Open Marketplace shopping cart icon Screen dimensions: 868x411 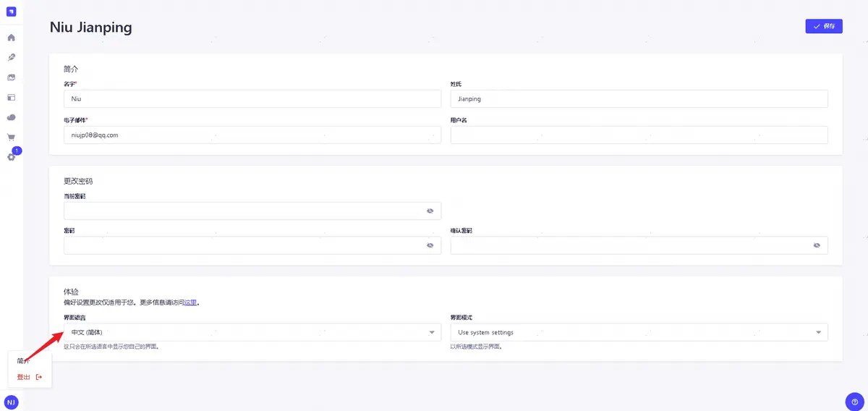point(11,137)
